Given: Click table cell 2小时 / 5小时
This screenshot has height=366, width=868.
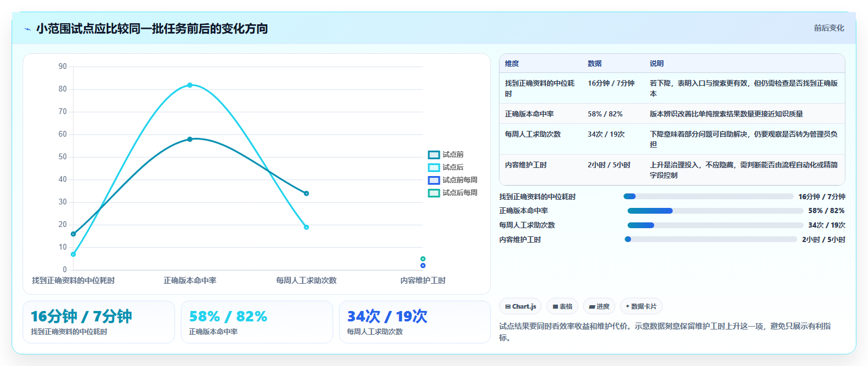Looking at the screenshot, I should (x=608, y=165).
